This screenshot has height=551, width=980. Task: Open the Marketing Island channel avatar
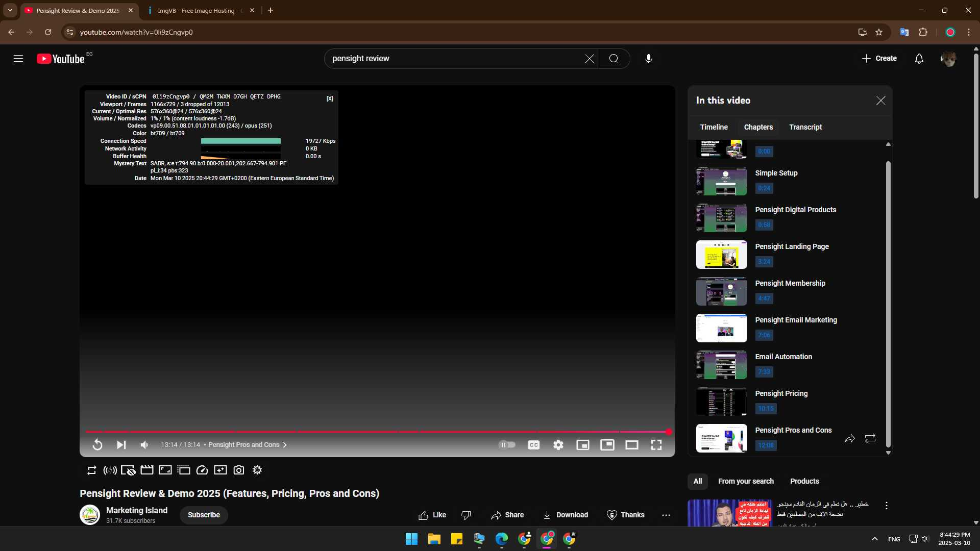[90, 515]
